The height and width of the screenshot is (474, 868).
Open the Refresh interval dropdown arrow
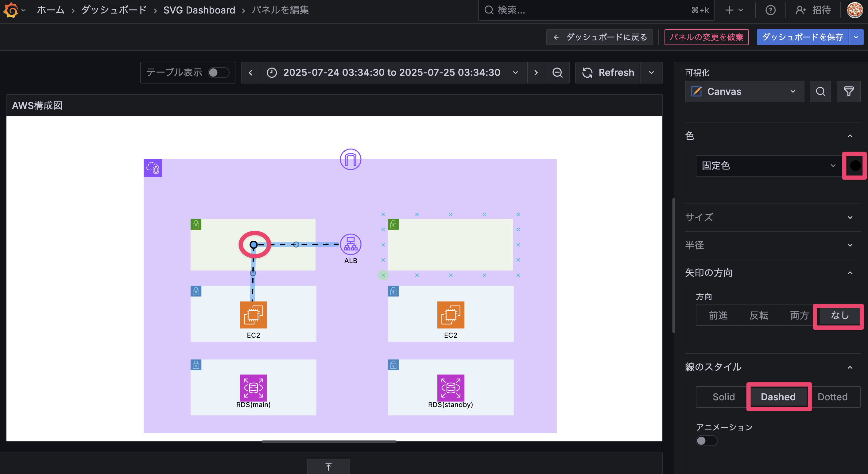pyautogui.click(x=651, y=72)
